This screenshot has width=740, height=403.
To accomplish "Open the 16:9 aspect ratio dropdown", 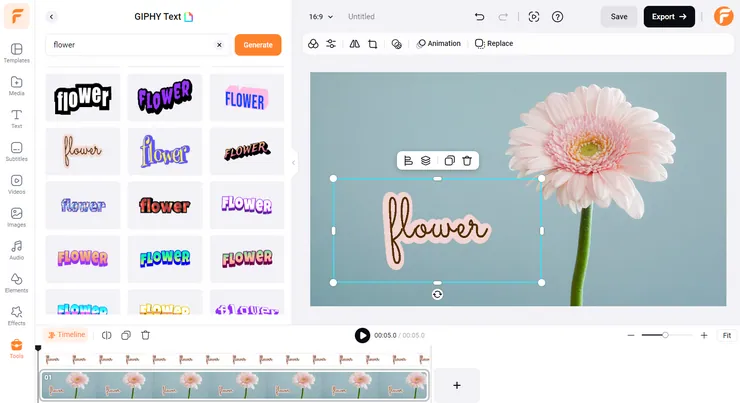I will (321, 17).
